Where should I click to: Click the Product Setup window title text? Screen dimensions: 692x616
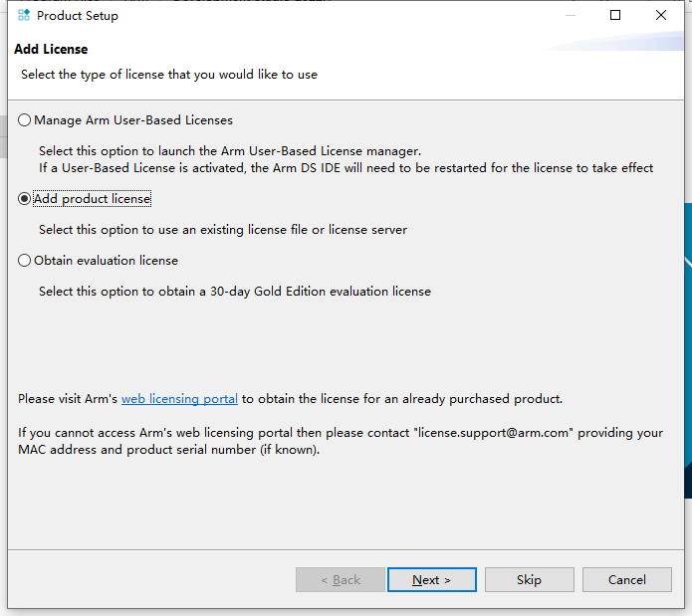pos(78,15)
